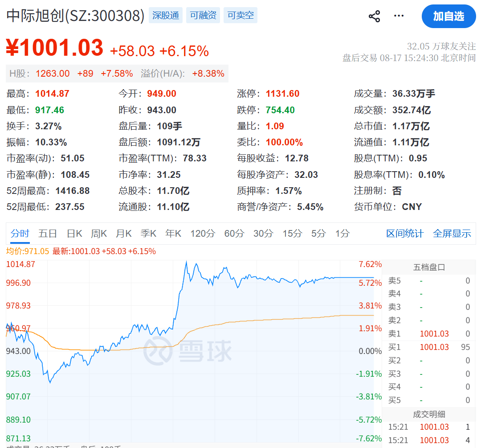Click the 盘后额 value 1091.12万

point(179,143)
